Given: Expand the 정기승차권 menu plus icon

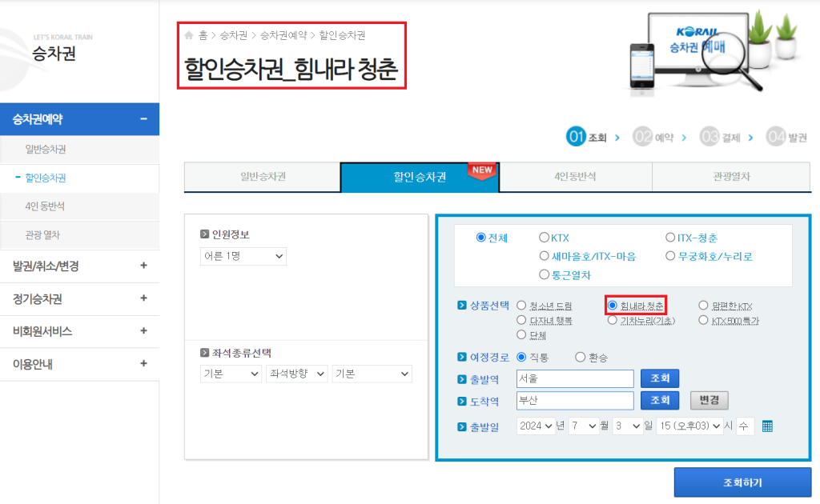Looking at the screenshot, I should pyautogui.click(x=143, y=298).
